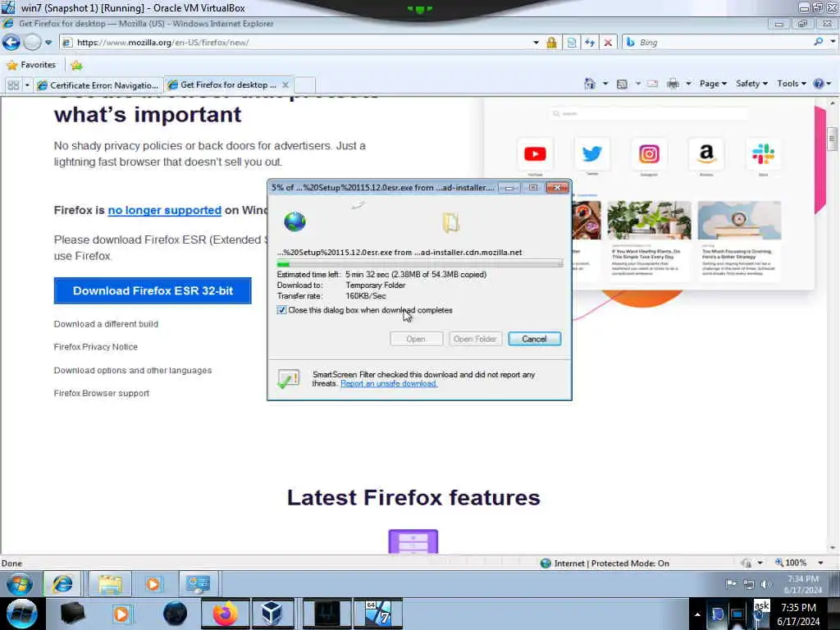The height and width of the screenshot is (630, 840).
Task: Open Firefox from the host taskbar
Action: pos(225,614)
